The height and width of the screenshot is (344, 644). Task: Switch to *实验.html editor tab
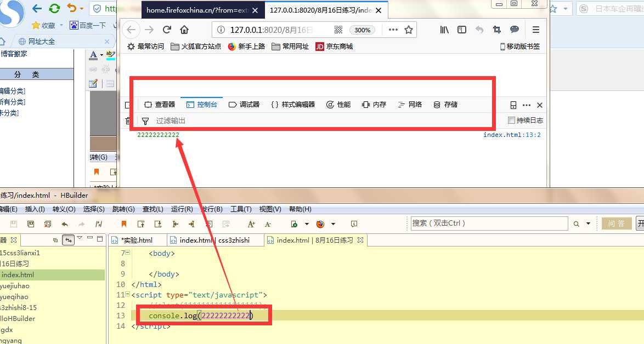(137, 240)
